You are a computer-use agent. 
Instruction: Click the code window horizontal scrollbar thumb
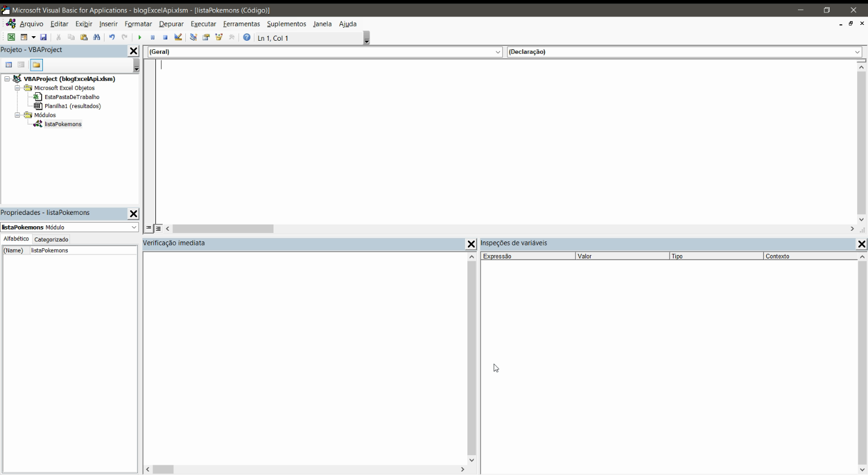tap(223, 228)
